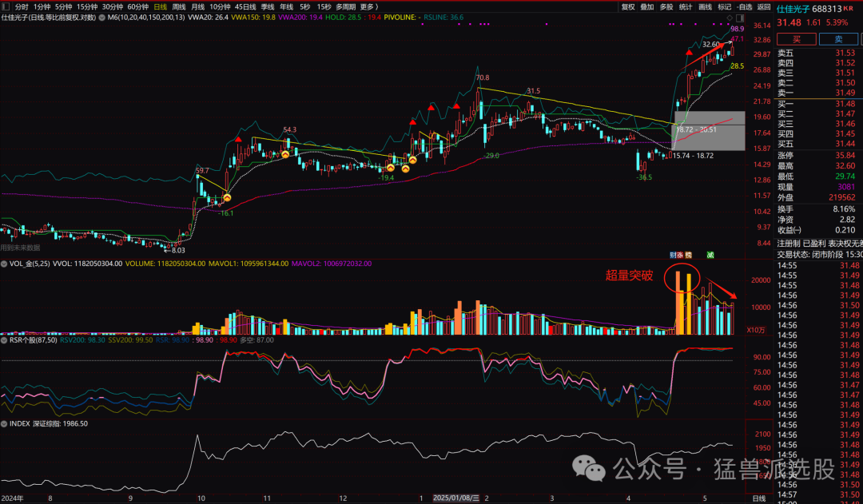
Task: Select the 5秒 period tab
Action: click(305, 7)
